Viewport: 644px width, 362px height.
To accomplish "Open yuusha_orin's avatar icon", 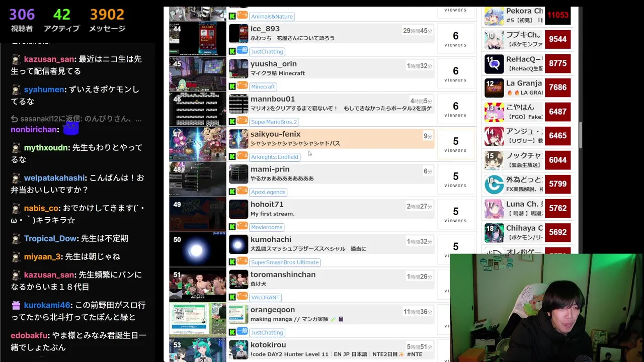I will click(x=238, y=68).
